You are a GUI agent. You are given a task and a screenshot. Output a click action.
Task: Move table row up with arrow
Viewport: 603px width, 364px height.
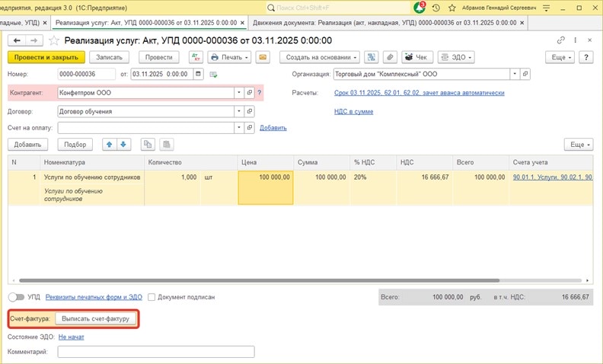tap(110, 144)
